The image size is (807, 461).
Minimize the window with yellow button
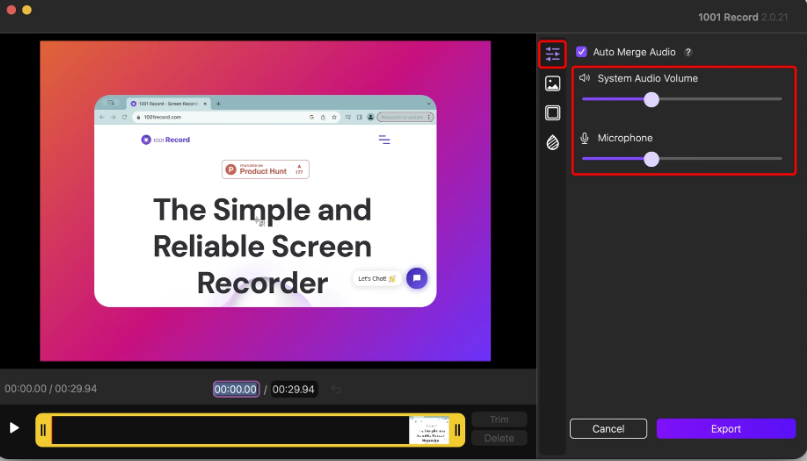pyautogui.click(x=27, y=10)
